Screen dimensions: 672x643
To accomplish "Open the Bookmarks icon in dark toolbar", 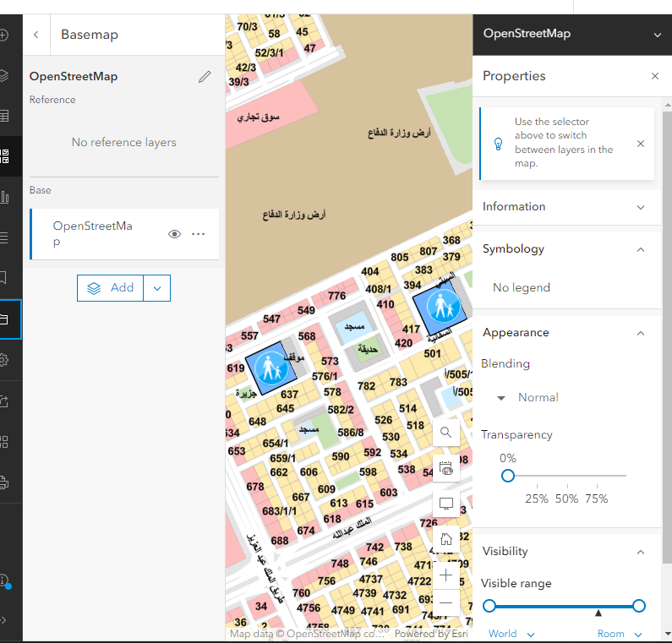I will coord(3,278).
